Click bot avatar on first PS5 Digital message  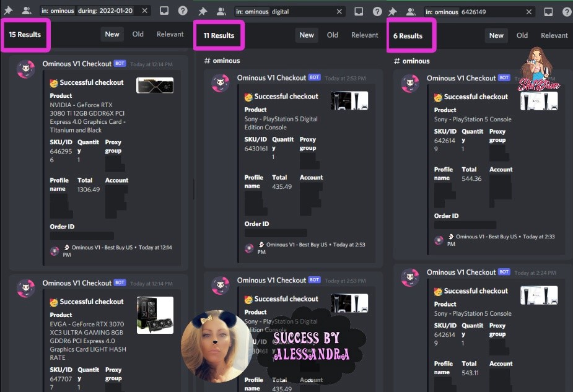221,84
